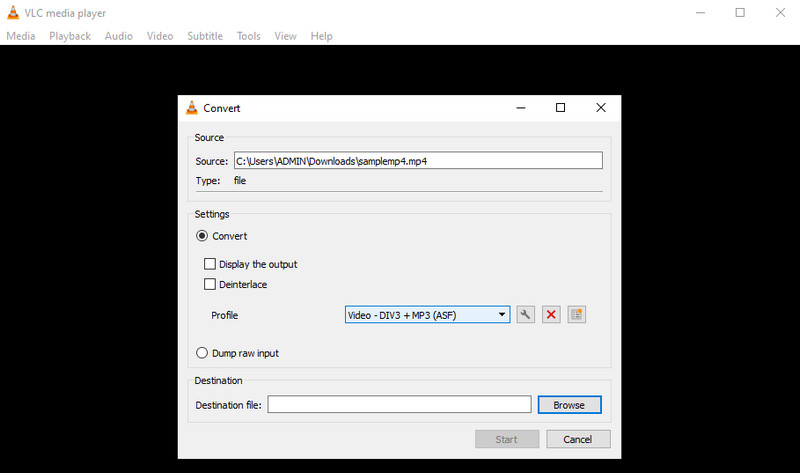
Task: Select the Convert radio button
Action: 203,236
